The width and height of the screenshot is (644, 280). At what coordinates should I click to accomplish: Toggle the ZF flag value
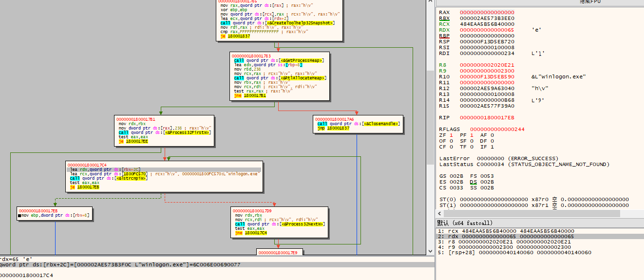451,135
